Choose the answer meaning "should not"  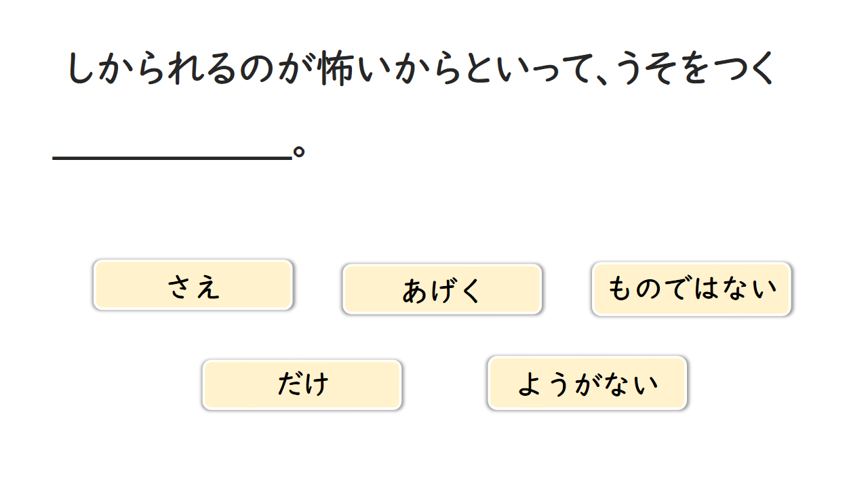tap(691, 289)
